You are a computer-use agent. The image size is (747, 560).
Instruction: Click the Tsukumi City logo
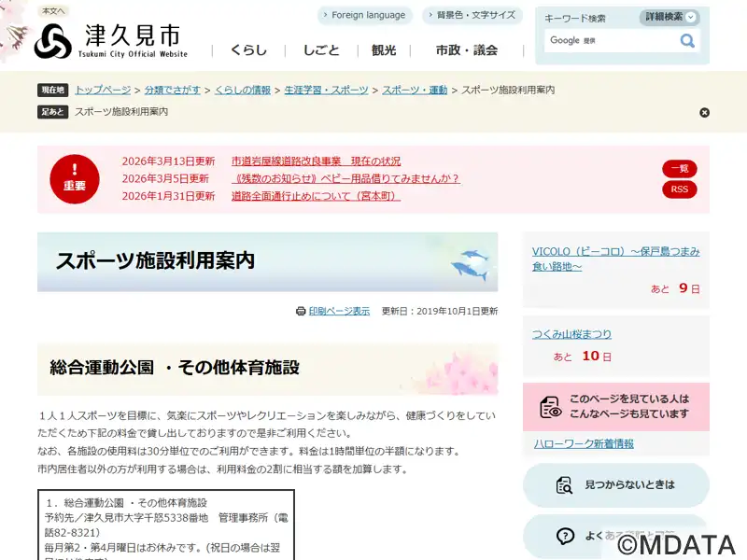point(110,41)
